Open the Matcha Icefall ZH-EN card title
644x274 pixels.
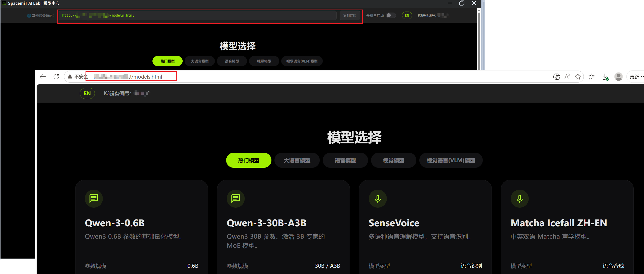click(559, 223)
